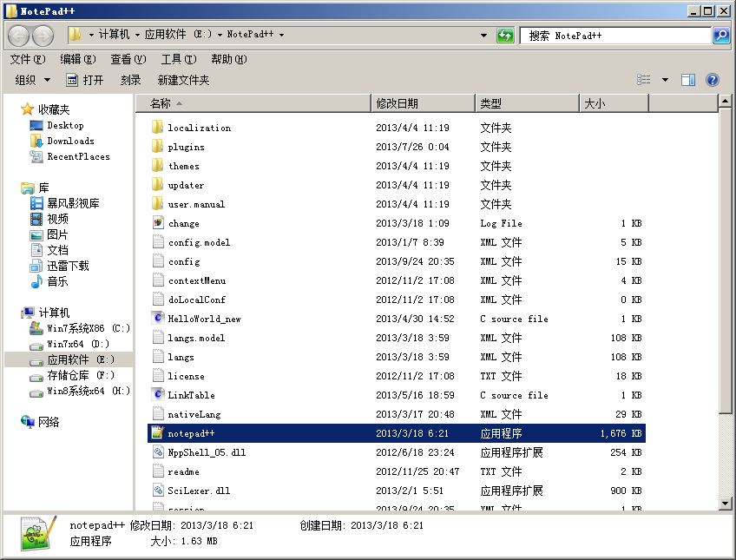736x560 pixels.
Task: Open the 工具(T) menu
Action: click(x=179, y=59)
